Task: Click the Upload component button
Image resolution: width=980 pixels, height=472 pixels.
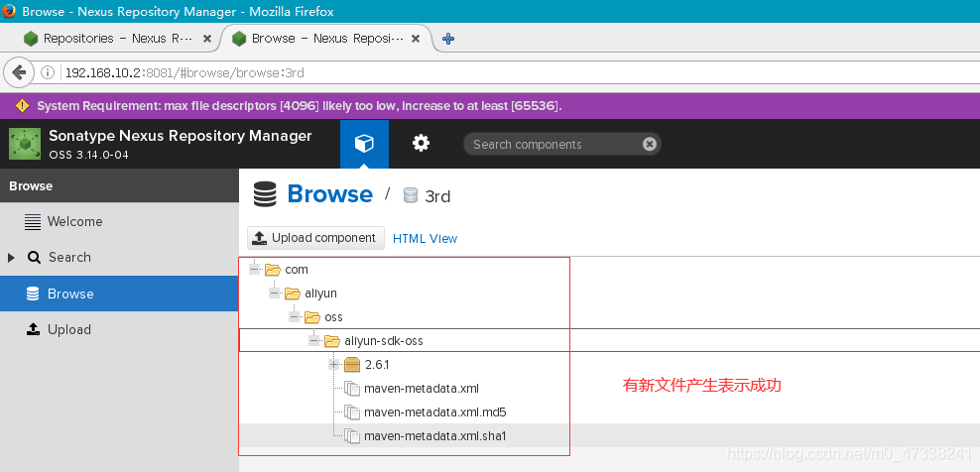Action: coord(316,238)
